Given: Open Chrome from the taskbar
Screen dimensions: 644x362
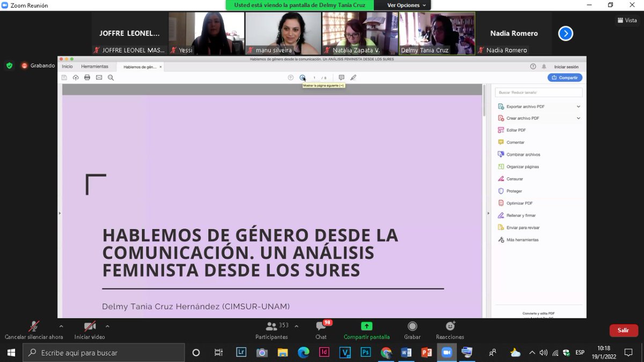Looking at the screenshot, I should click(x=386, y=352).
